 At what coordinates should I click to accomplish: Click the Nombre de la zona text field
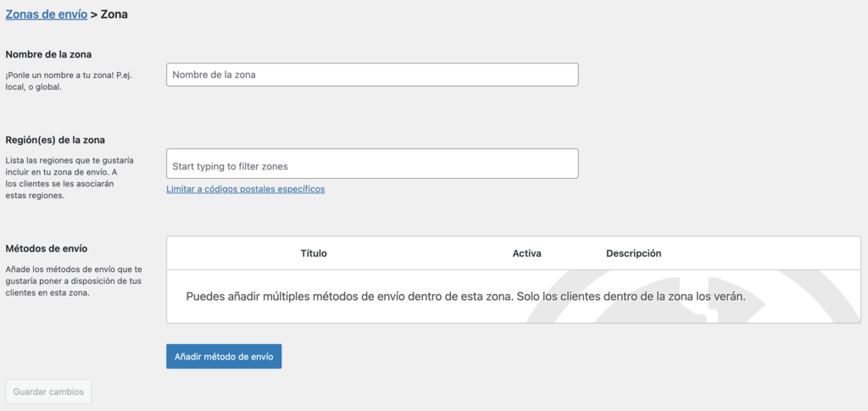click(x=372, y=75)
